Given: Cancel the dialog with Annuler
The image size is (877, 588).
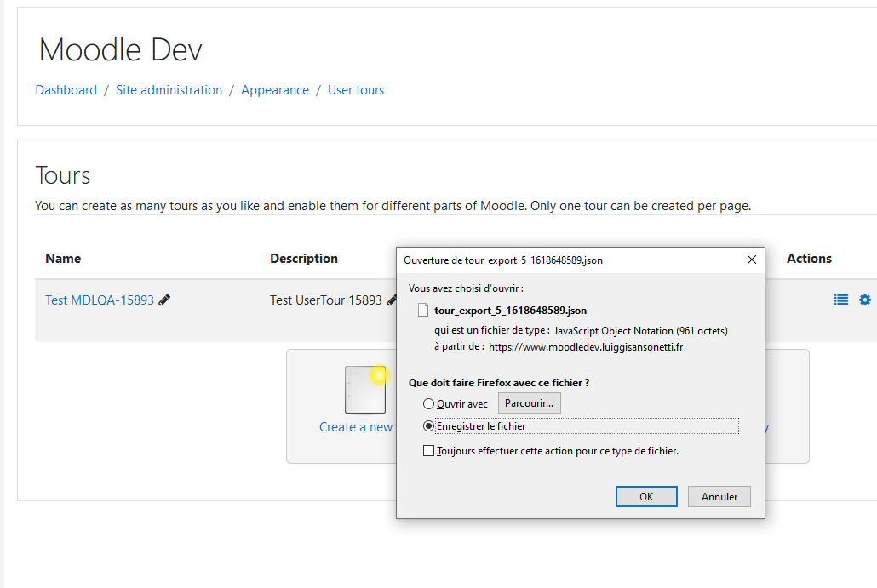Looking at the screenshot, I should (x=719, y=496).
